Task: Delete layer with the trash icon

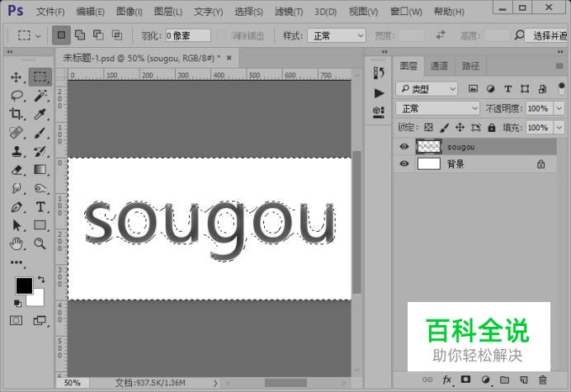Action: (543, 380)
